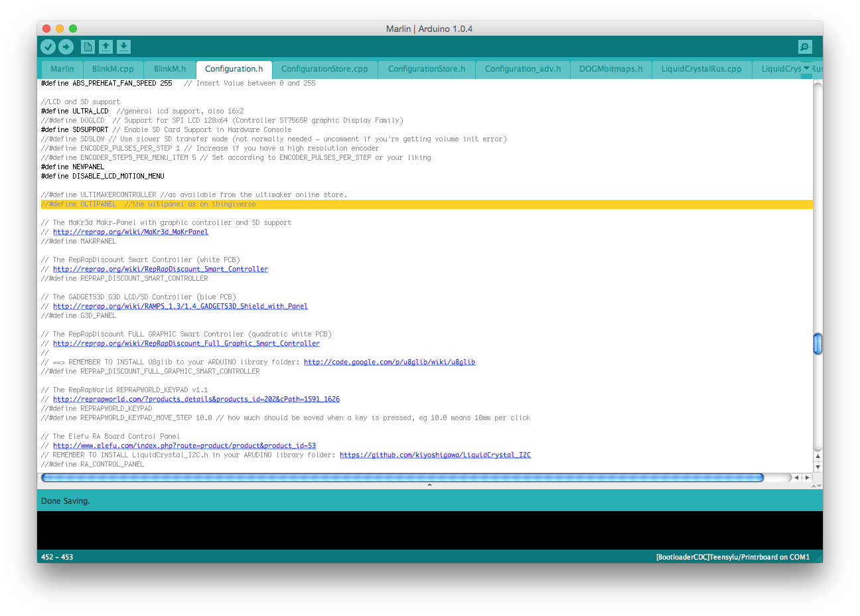Save the sketch with the Save icon
Viewport: 860px width, 616px height.
pyautogui.click(x=123, y=46)
